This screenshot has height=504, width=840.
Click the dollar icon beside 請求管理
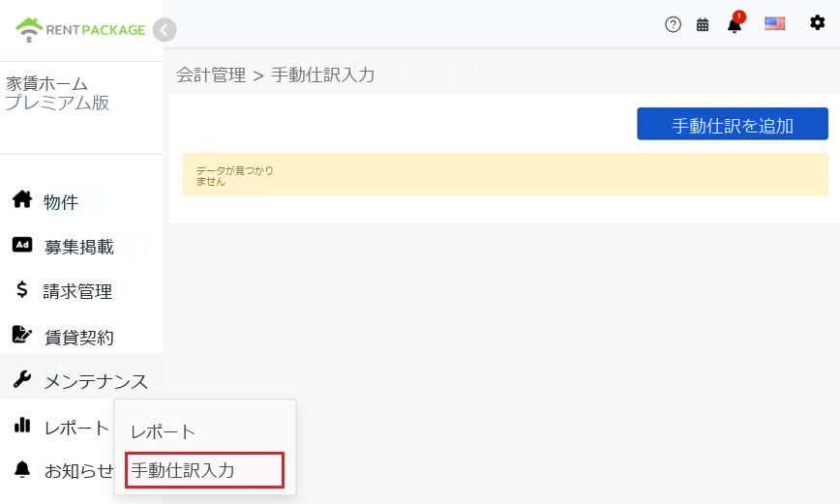pyautogui.click(x=22, y=289)
